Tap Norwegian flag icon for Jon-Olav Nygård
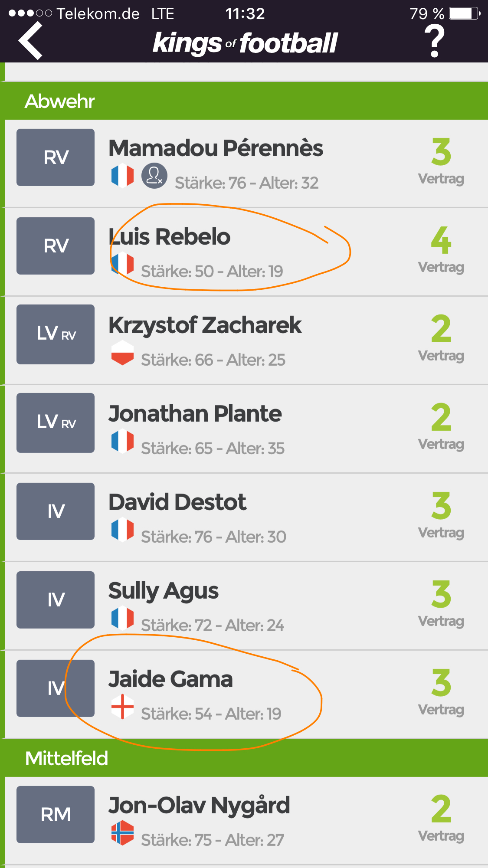The width and height of the screenshot is (488, 868). 122,832
